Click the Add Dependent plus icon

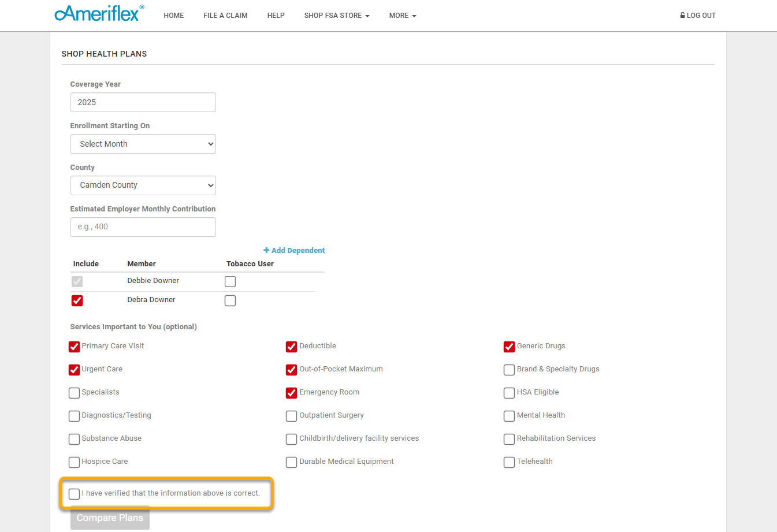266,250
